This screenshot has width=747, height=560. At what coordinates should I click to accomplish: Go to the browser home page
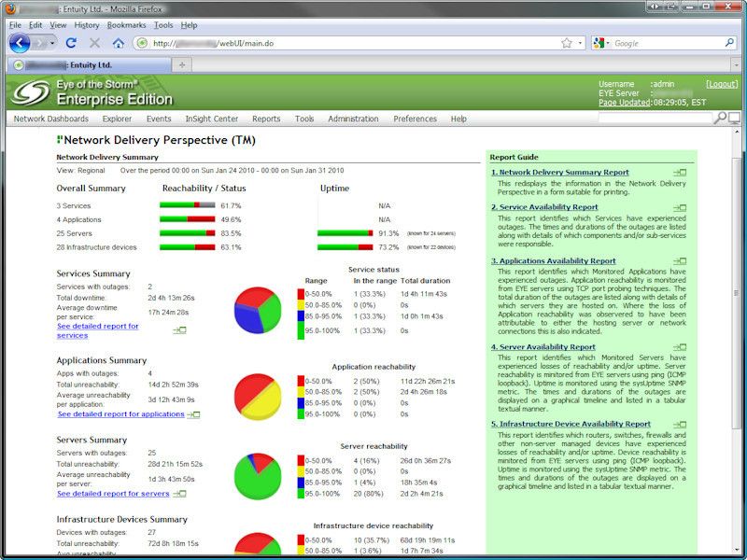[x=119, y=43]
